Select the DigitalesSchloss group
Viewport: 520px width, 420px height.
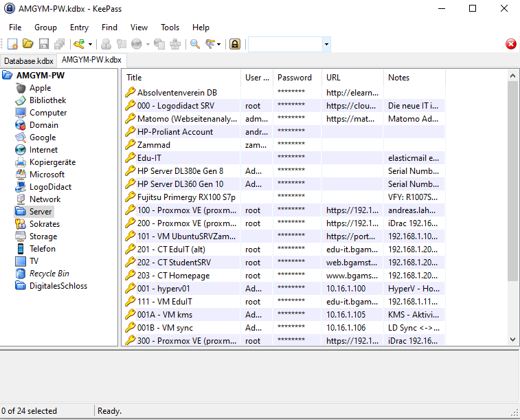(x=58, y=286)
